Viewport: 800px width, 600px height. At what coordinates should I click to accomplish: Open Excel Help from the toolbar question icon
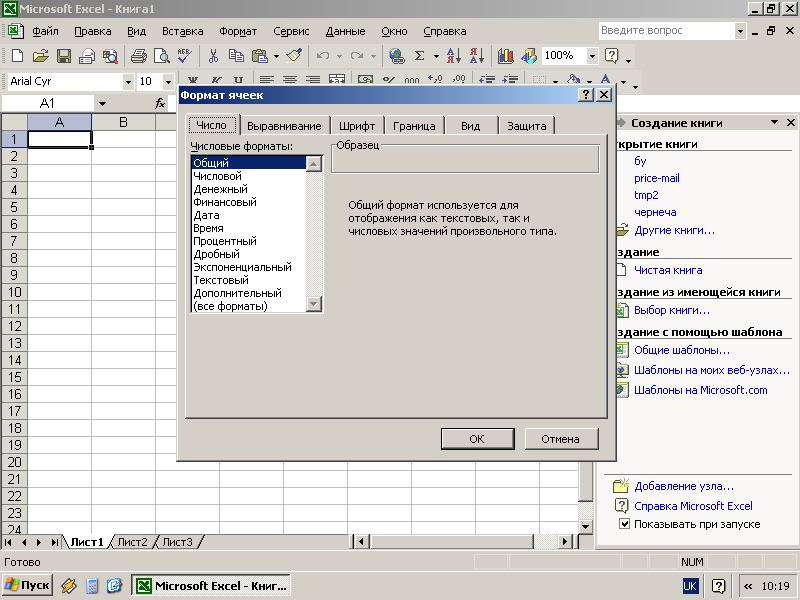611,56
